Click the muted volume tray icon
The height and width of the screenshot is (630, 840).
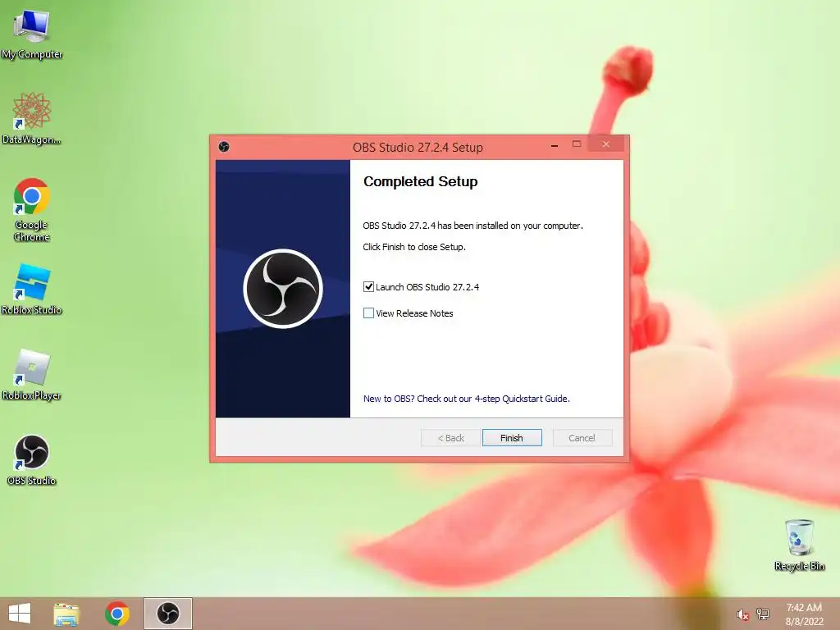[742, 614]
